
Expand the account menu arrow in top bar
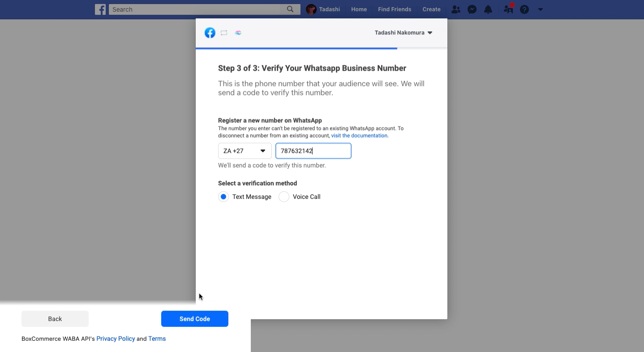[x=541, y=9]
